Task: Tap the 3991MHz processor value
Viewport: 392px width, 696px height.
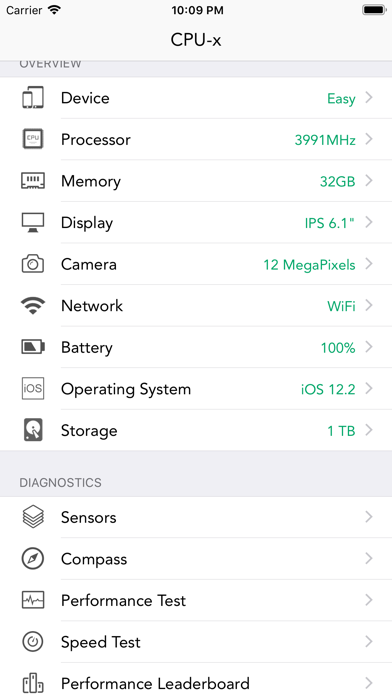Action: [x=325, y=140]
